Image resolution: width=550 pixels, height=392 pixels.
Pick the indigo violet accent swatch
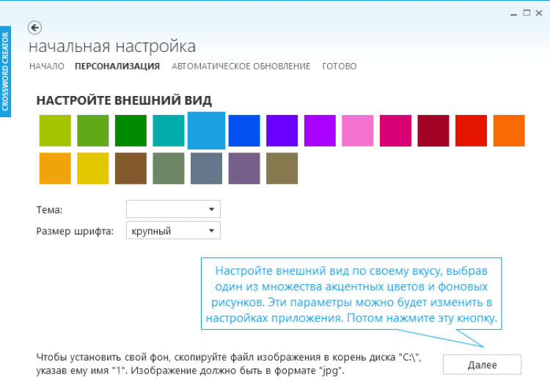click(x=282, y=130)
